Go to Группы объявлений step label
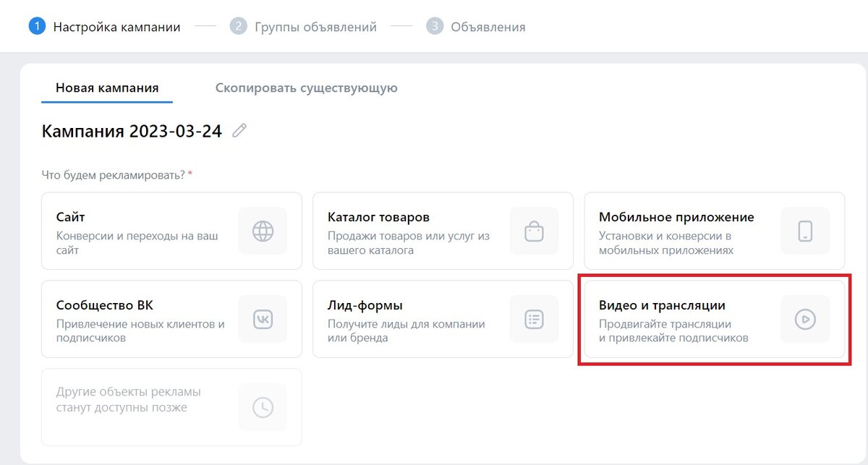 [x=315, y=27]
